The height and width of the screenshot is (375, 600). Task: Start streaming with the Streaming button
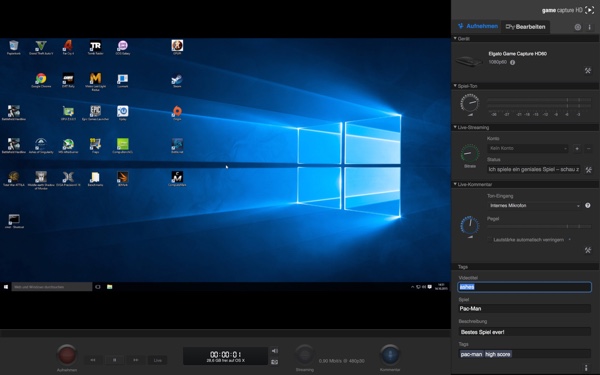(305, 355)
